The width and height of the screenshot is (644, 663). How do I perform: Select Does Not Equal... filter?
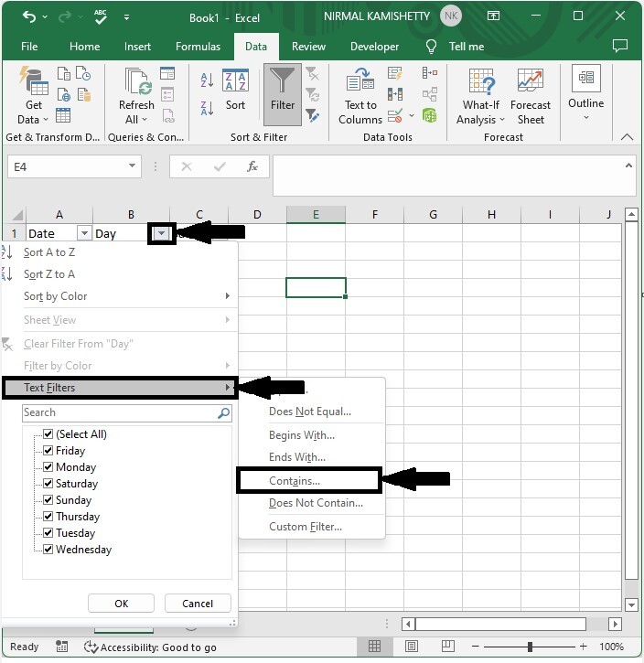pyautogui.click(x=312, y=412)
